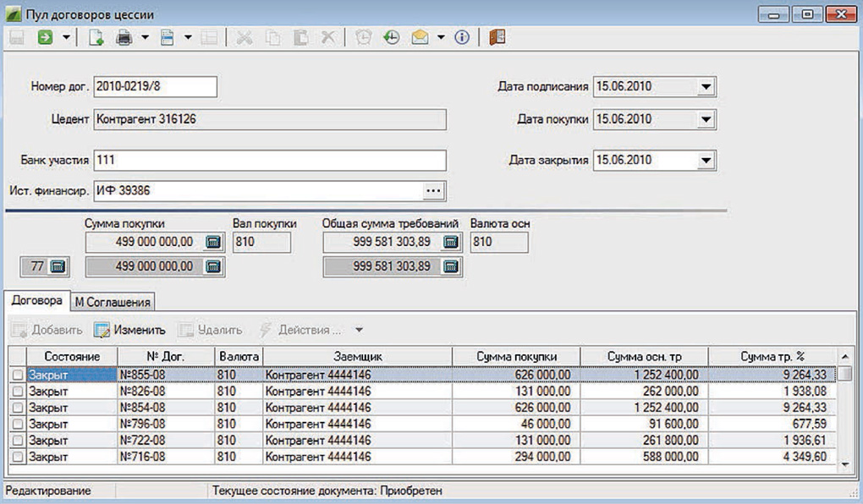The image size is (863, 504).
Task: Click into the Банк участия field
Action: 269,160
